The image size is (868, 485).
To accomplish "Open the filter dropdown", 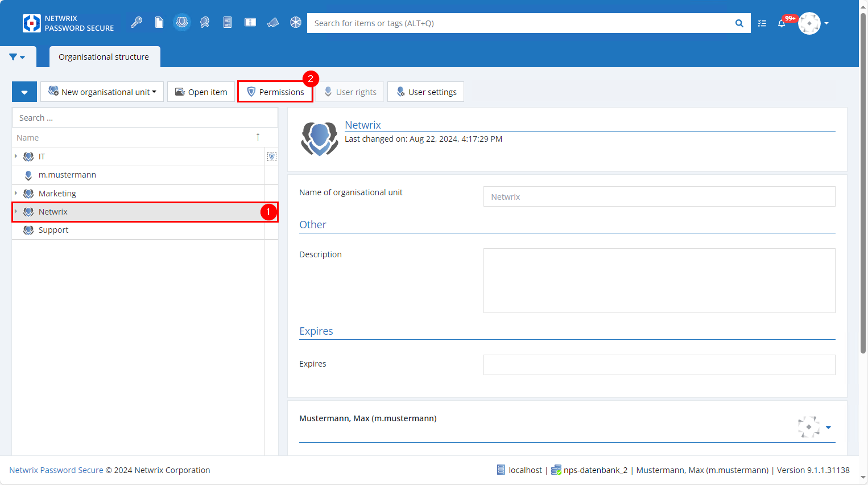I will coord(17,57).
